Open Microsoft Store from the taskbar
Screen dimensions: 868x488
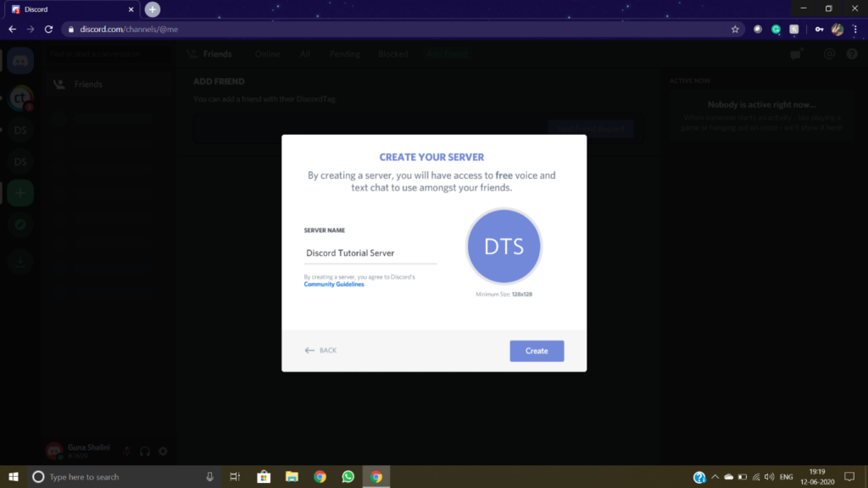pos(264,477)
